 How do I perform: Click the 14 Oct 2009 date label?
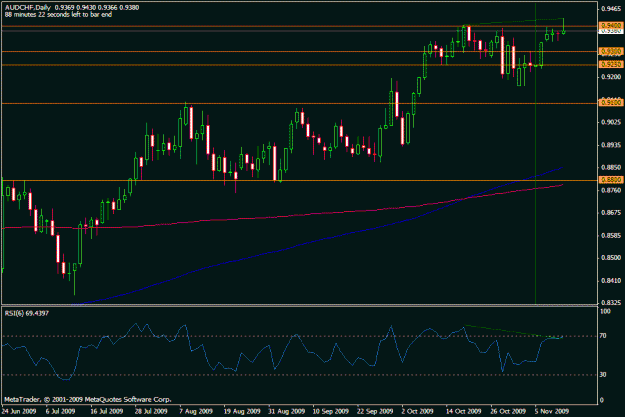pos(464,411)
